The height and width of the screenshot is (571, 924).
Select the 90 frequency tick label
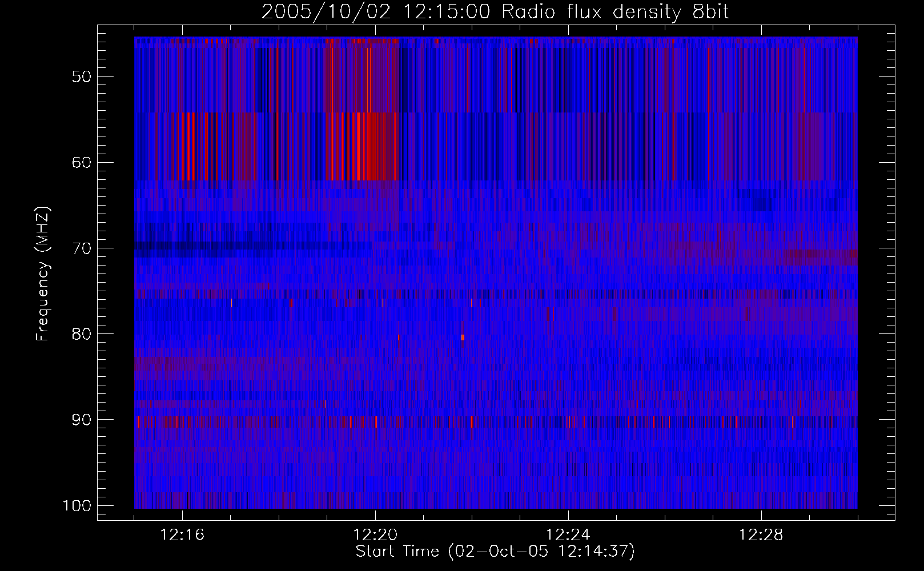tap(82, 420)
